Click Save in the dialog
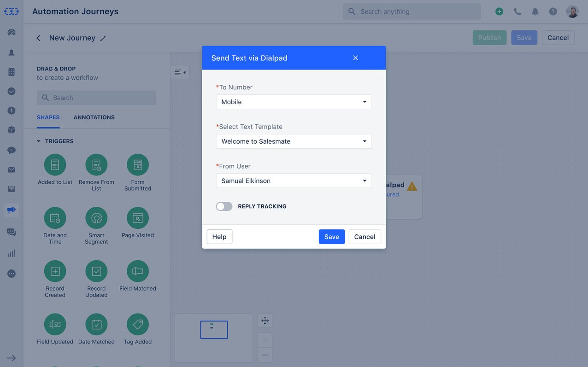Screen dimensions: 588x367 click(332, 237)
